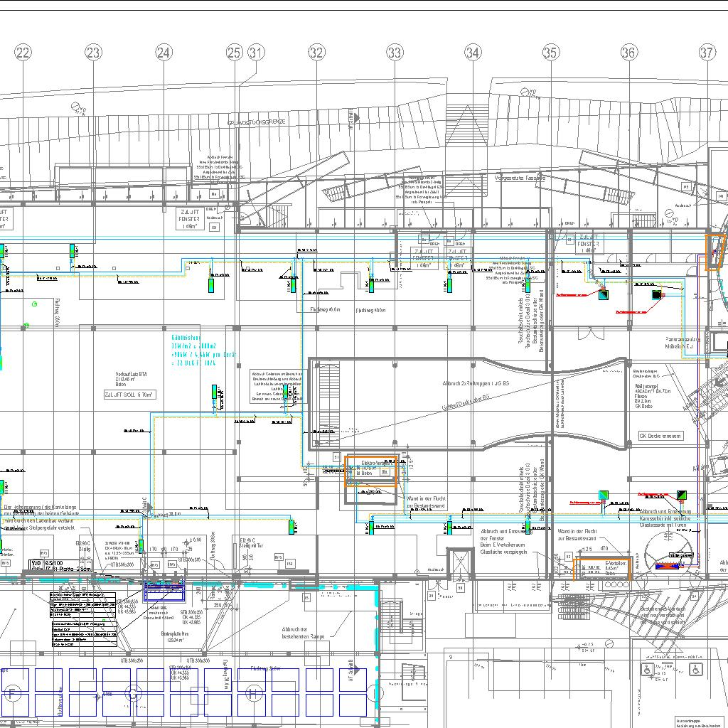Select the WD BS/100 boxed annotation
This screenshot has width=728, height=728.
61,565
